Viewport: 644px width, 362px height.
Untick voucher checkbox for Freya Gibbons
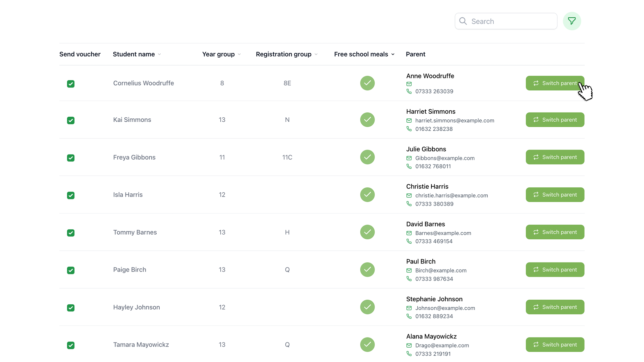coord(70,158)
